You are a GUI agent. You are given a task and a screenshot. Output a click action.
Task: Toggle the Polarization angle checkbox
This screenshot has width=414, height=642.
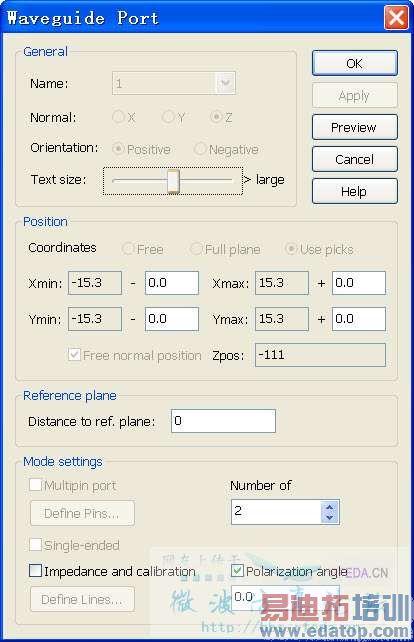pos(238,570)
